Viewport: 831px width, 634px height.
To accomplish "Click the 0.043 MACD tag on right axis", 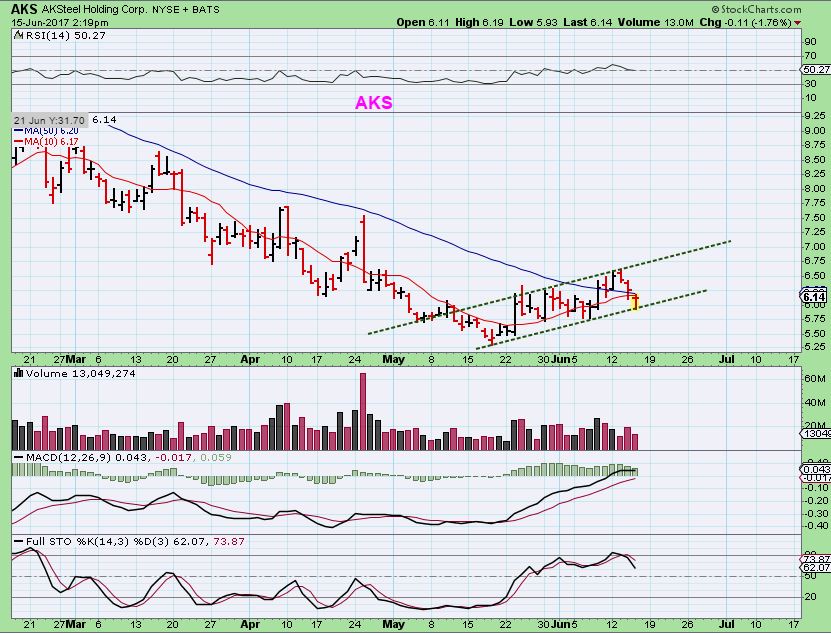I will pos(816,469).
